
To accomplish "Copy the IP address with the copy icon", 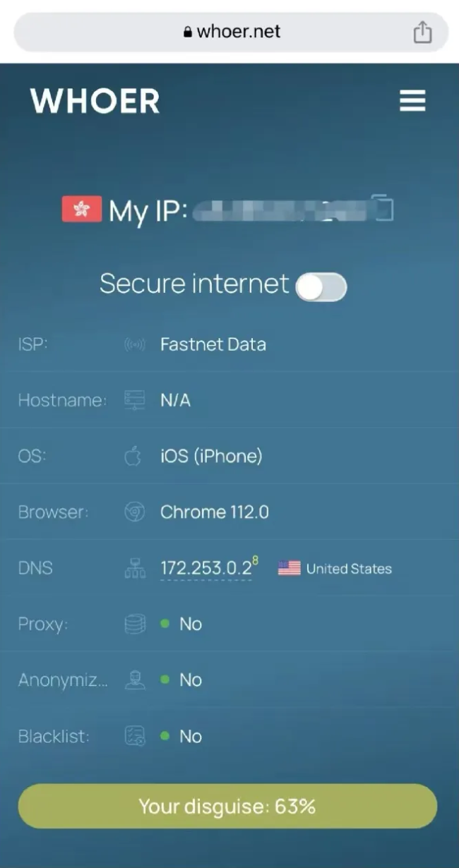I will (382, 209).
